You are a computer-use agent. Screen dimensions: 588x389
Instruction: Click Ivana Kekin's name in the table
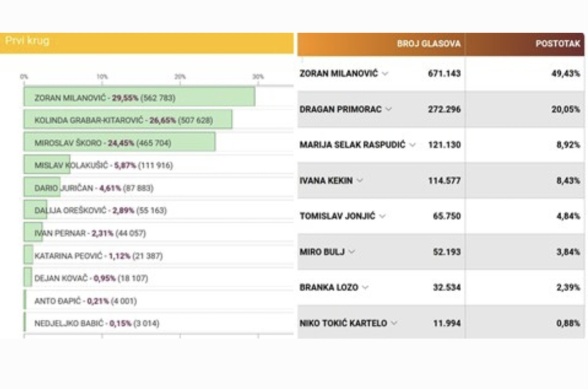(x=326, y=180)
